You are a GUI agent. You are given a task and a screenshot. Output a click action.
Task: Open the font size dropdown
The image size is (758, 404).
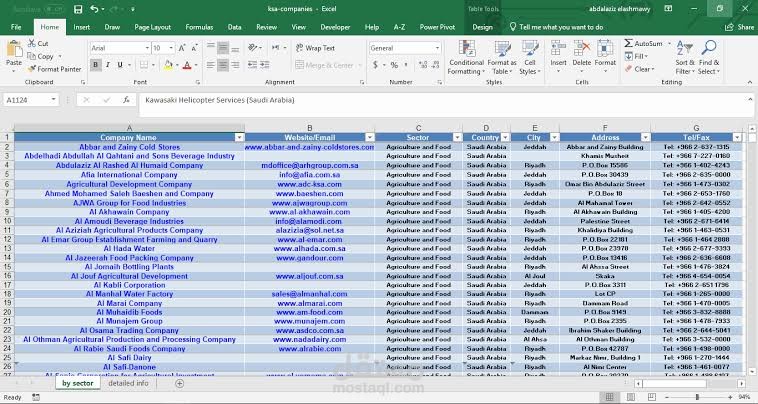click(171, 48)
